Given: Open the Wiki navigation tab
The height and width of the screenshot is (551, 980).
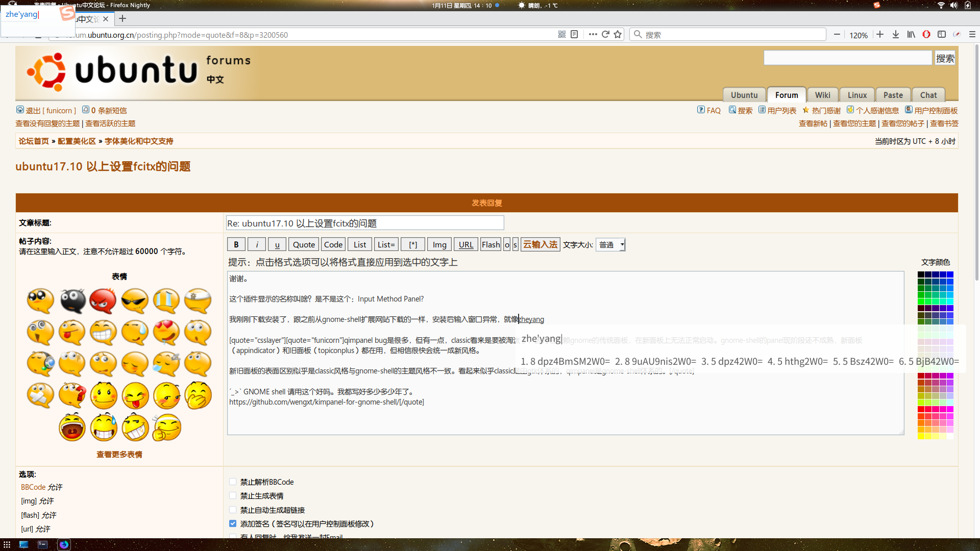Looking at the screenshot, I should point(822,95).
